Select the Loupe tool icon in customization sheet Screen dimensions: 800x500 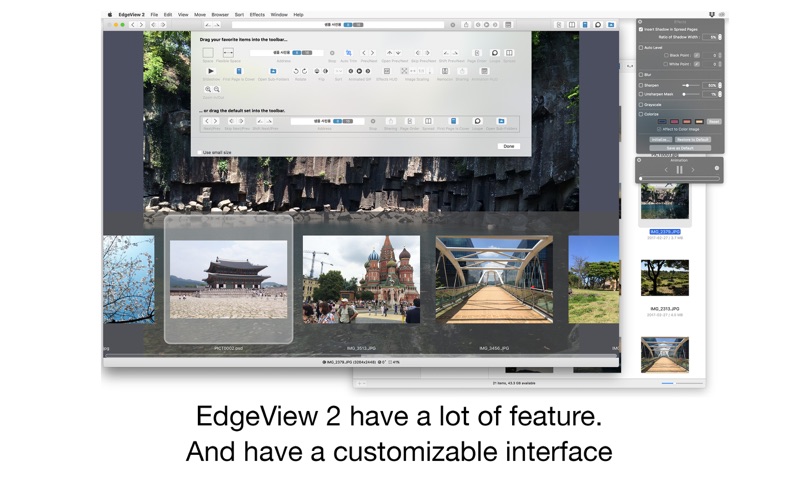(494, 52)
